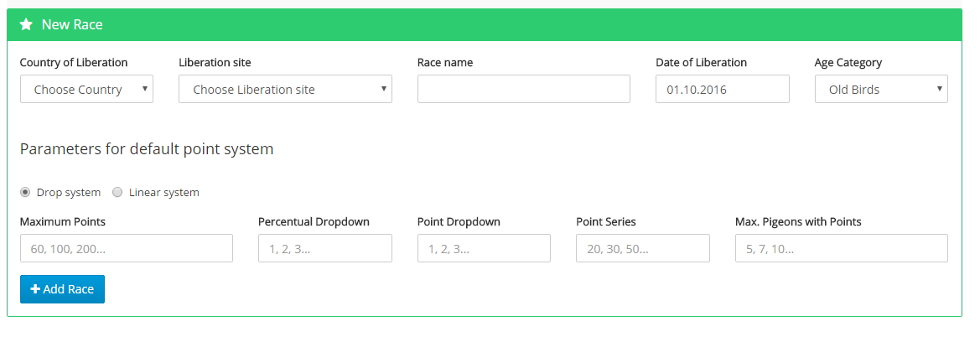Click the Parameters for default point system heading

(147, 150)
